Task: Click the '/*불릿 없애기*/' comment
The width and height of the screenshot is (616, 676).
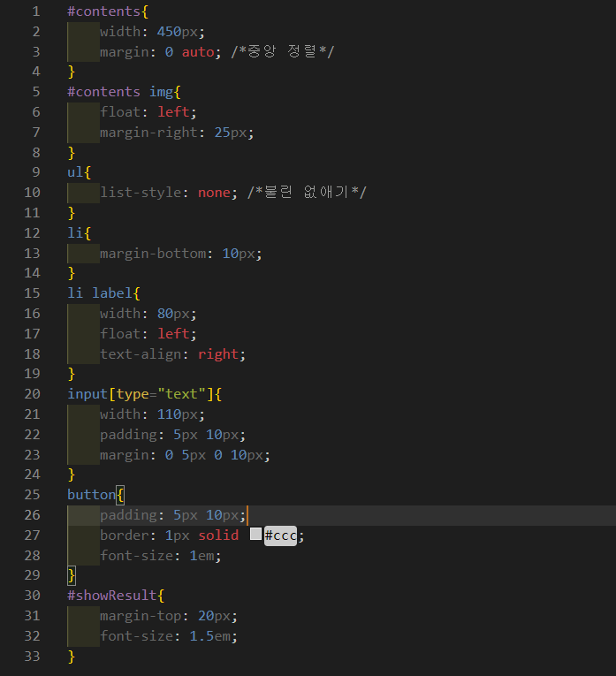Action: pos(307,193)
